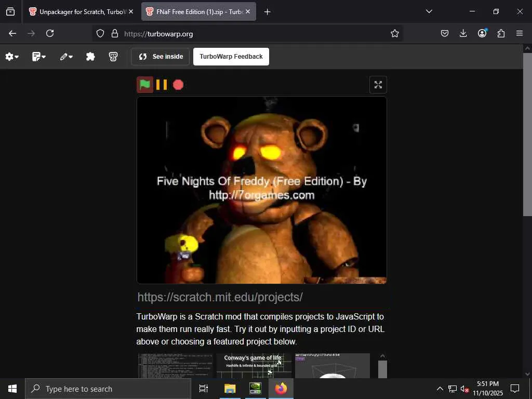Go forward one page
This screenshot has width=532, height=399.
pos(31,34)
